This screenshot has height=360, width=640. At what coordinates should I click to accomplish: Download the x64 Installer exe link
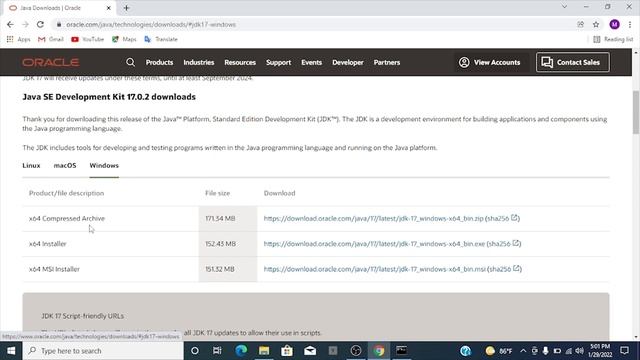click(374, 244)
